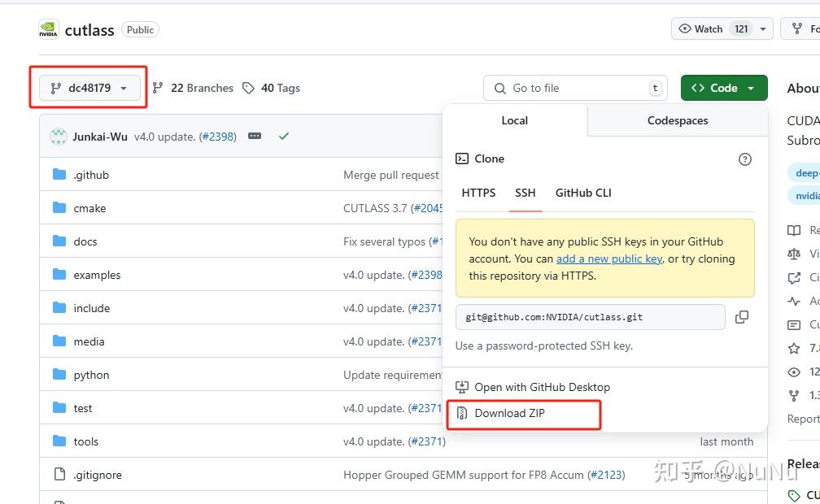The image size is (820, 504).
Task: Click the Go to file search field
Action: [x=575, y=88]
